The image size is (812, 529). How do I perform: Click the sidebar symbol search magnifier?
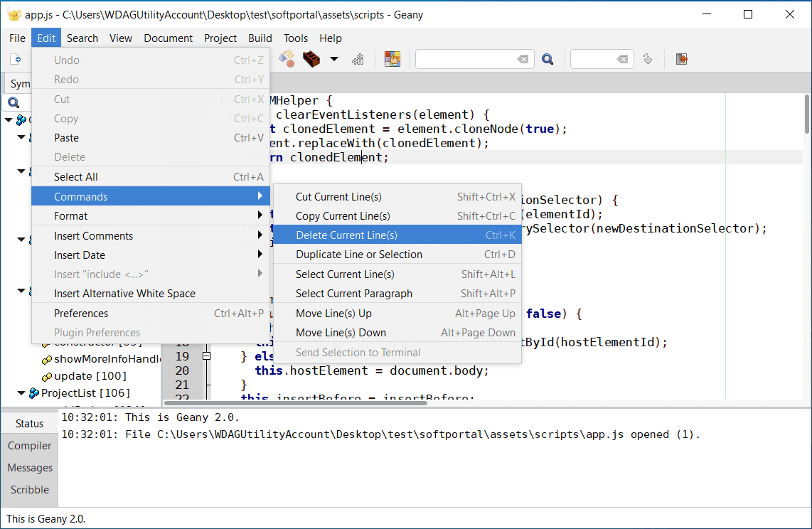tap(14, 102)
